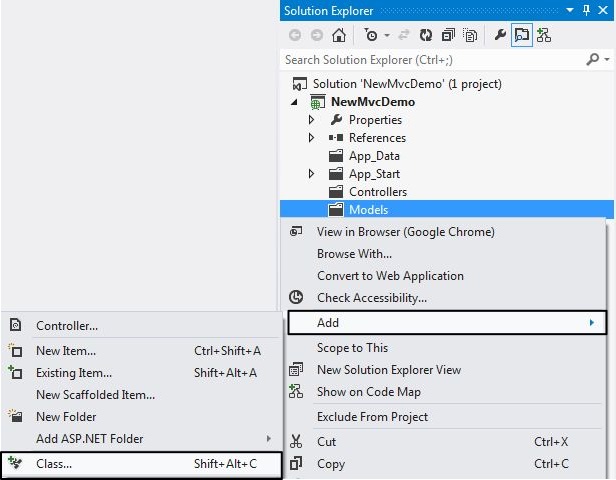Image resolution: width=616 pixels, height=480 pixels.
Task: Choose Controller... in the Add submenu
Action: [x=141, y=326]
